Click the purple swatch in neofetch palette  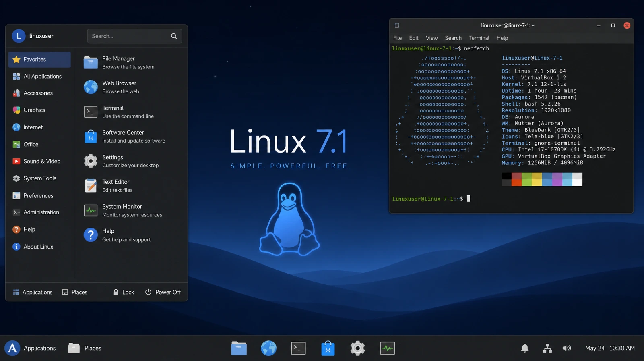pyautogui.click(x=557, y=179)
